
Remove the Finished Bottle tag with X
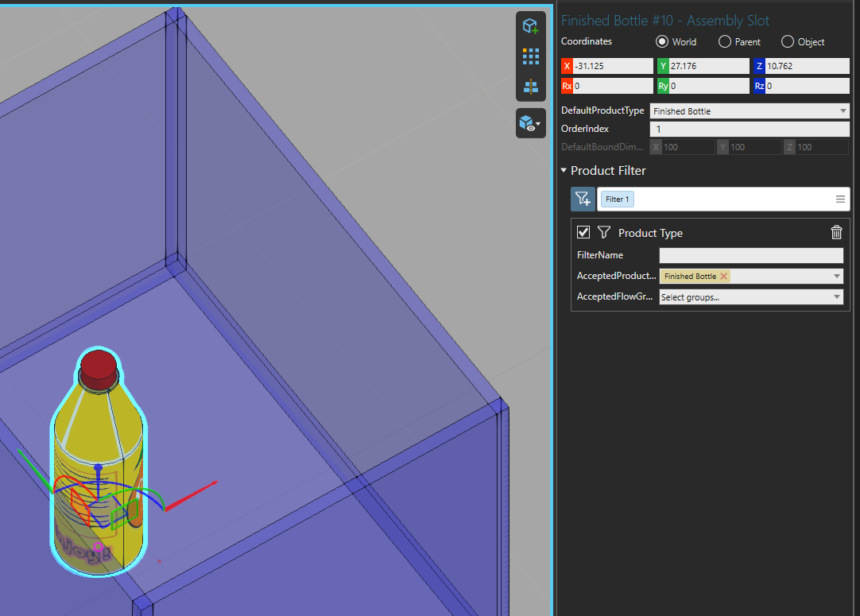coord(724,276)
